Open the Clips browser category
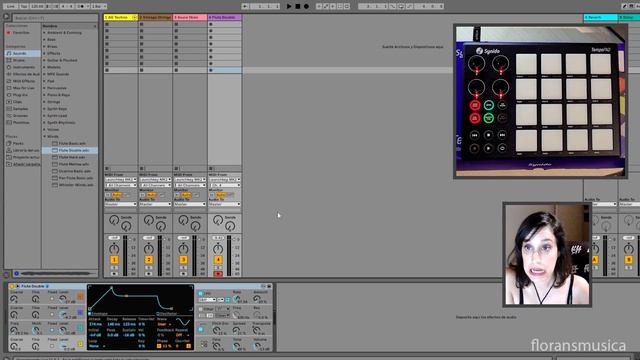The image size is (640, 360). (x=22, y=102)
